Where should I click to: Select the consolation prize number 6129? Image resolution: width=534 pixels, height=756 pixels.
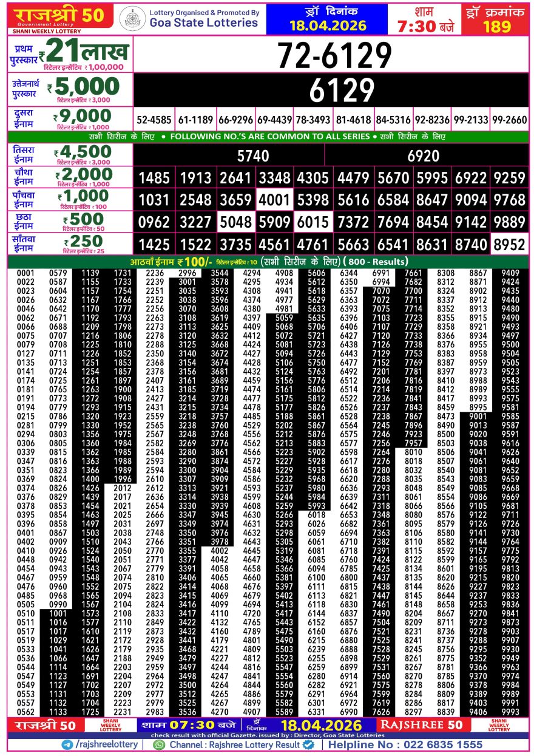(x=333, y=90)
